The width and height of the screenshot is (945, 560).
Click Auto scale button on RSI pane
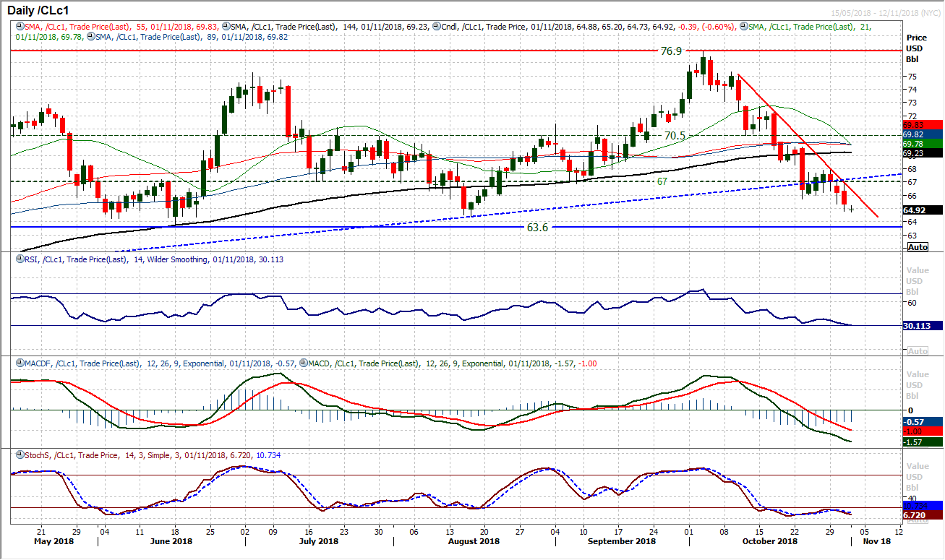pyautogui.click(x=917, y=351)
